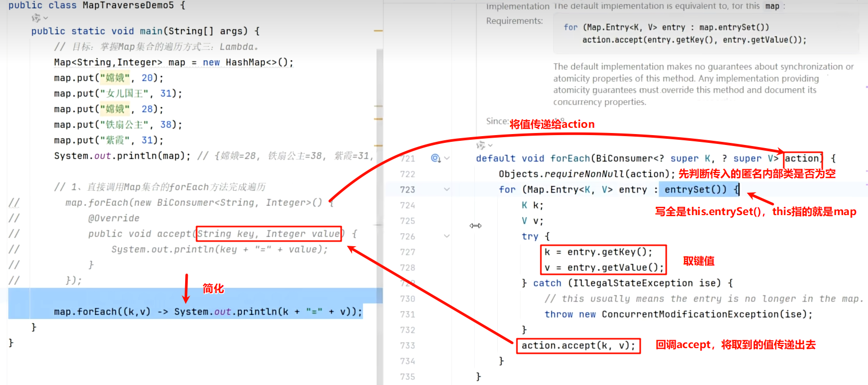Open the dropdown arrow beside main's AI icon
This screenshot has height=385, width=868.
point(46,18)
